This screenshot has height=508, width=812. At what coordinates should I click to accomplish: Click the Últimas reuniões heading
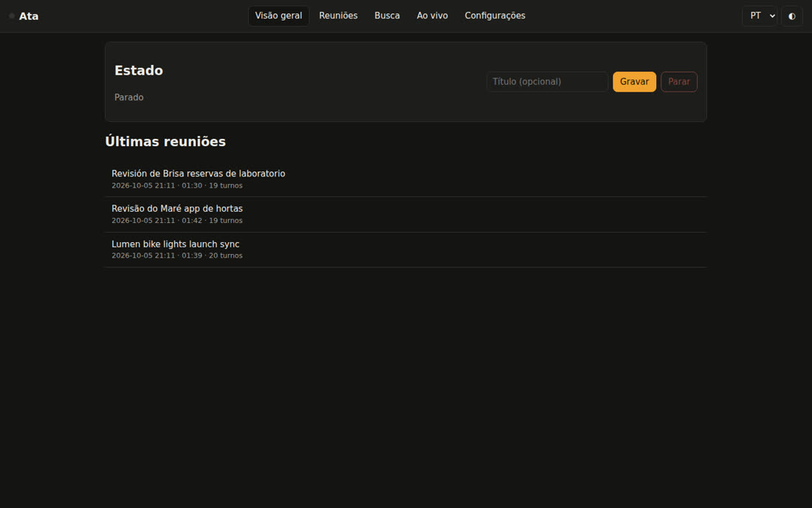pyautogui.click(x=165, y=141)
